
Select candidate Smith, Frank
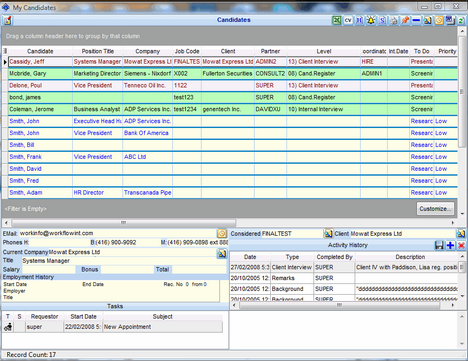click(25, 157)
